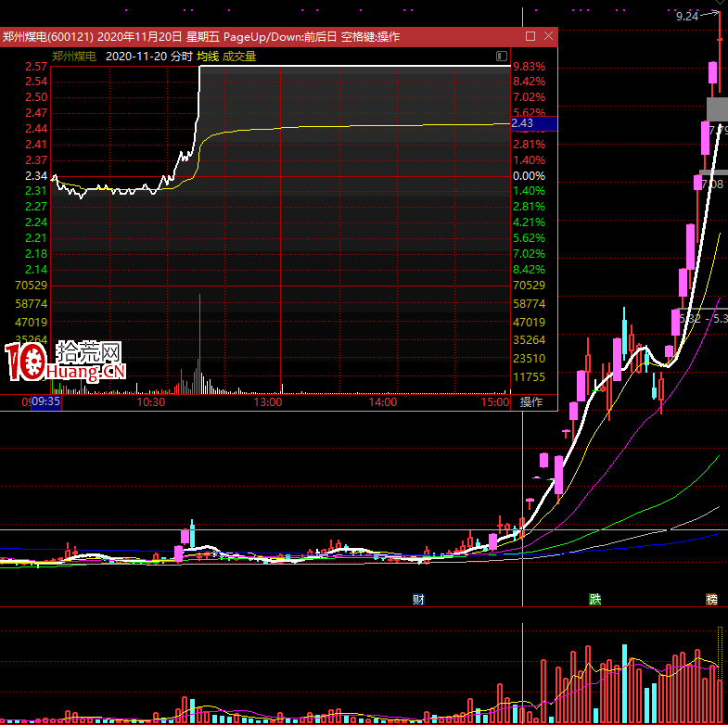Close the 郑州煤电 intraday popup window

[548, 36]
